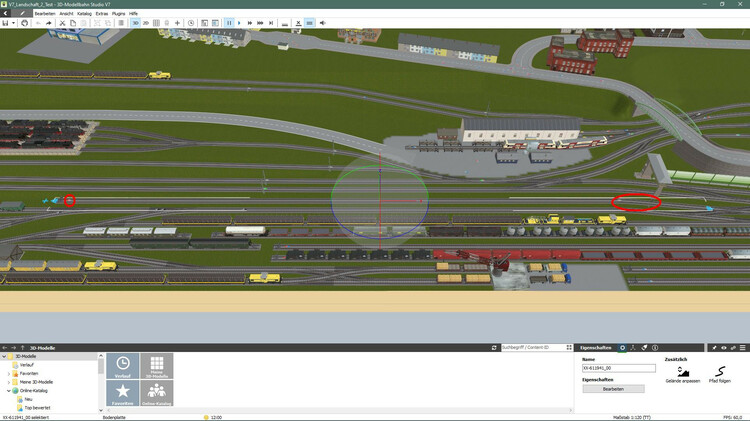
Task: Click the Name text field XX-611941_00
Action: 618,368
